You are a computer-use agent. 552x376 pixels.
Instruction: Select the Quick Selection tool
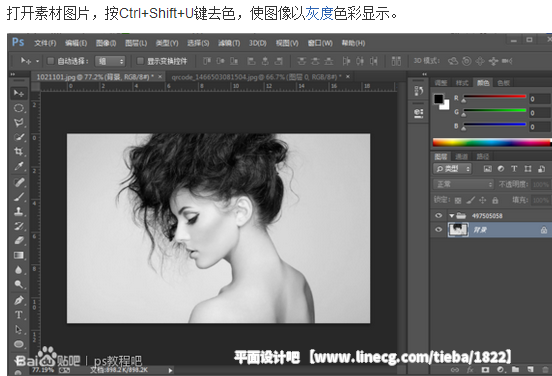[19, 137]
